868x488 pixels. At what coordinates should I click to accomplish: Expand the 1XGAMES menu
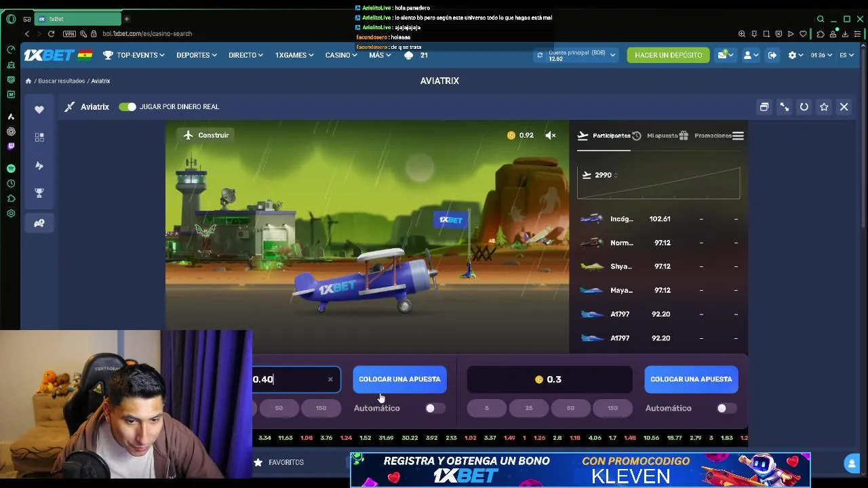pyautogui.click(x=294, y=56)
